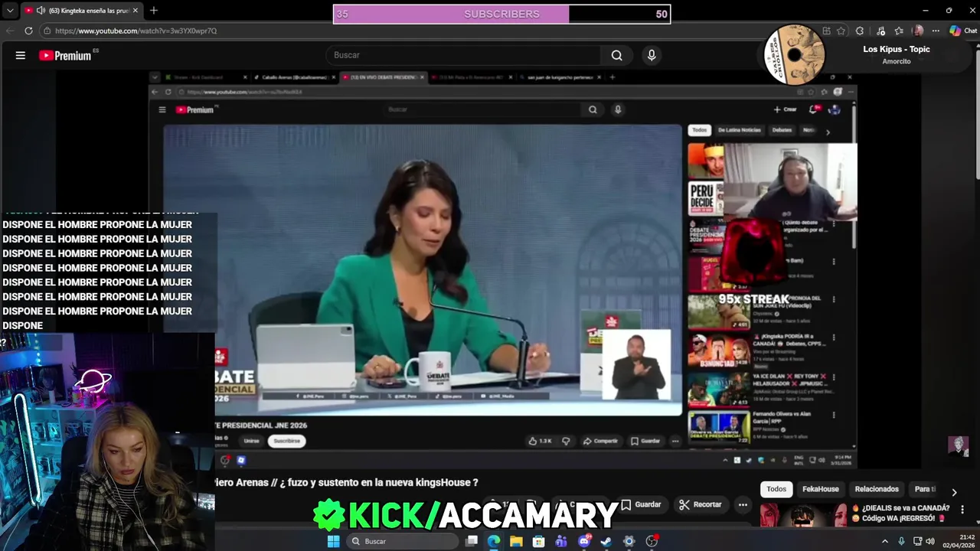Click video title about nueva kingsHouse

[x=347, y=482]
